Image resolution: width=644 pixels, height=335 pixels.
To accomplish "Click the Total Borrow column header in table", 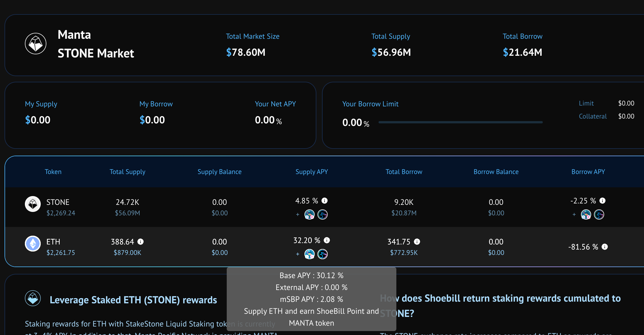I will 404,172.
